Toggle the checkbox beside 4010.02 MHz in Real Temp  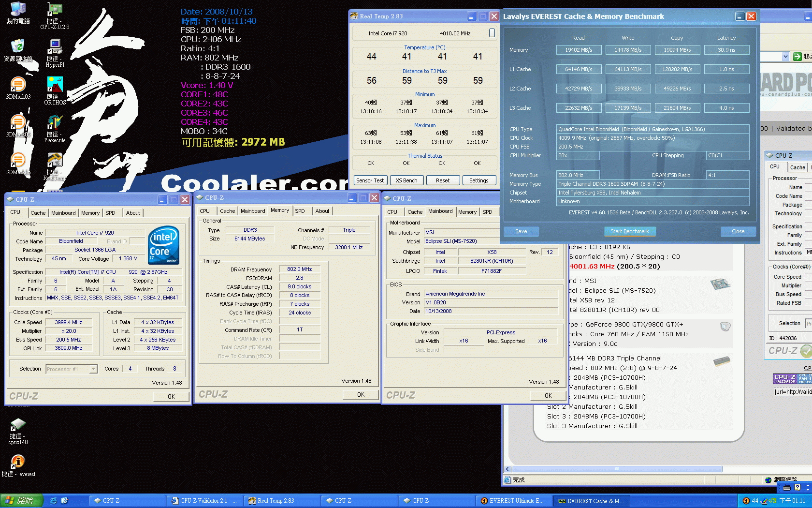tap(492, 33)
